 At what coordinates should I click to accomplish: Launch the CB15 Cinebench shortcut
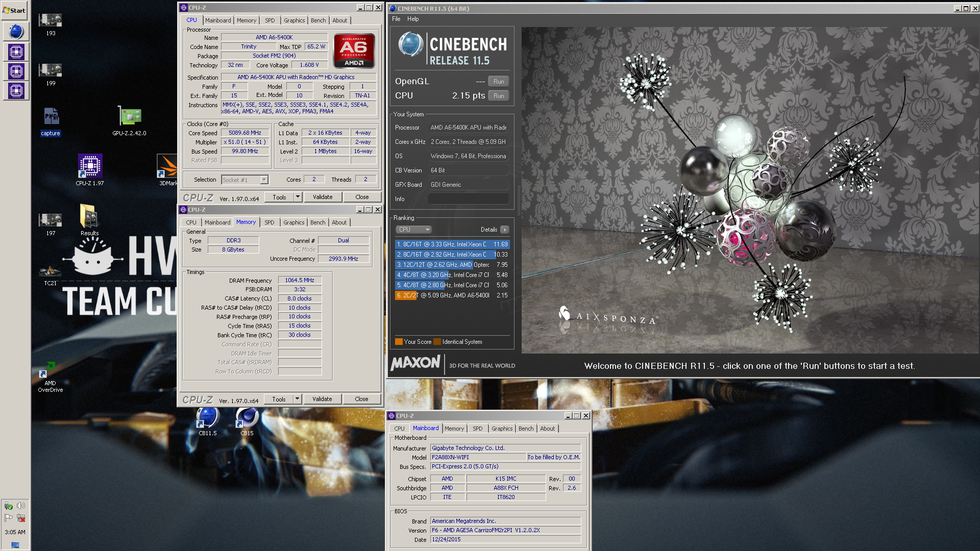(x=247, y=422)
